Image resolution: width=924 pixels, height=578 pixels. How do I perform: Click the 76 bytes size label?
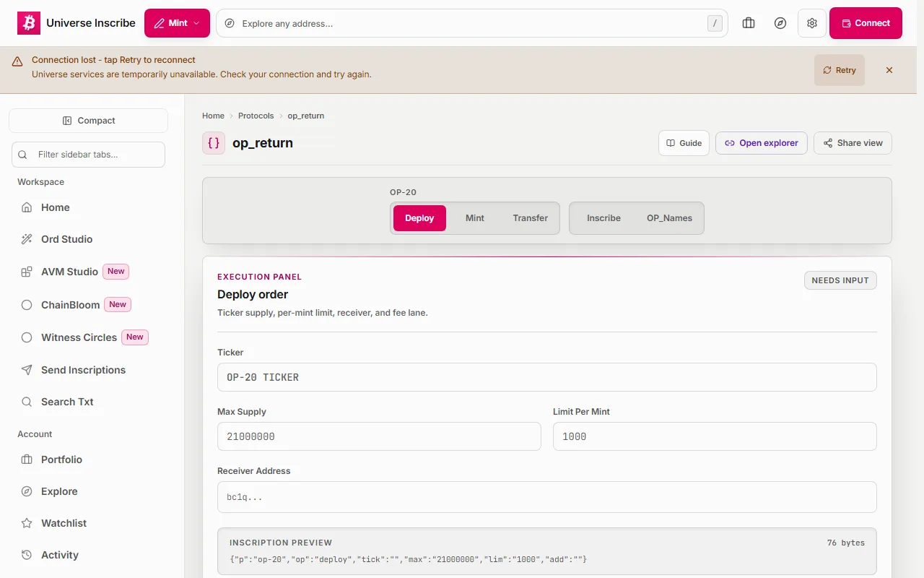(x=846, y=543)
